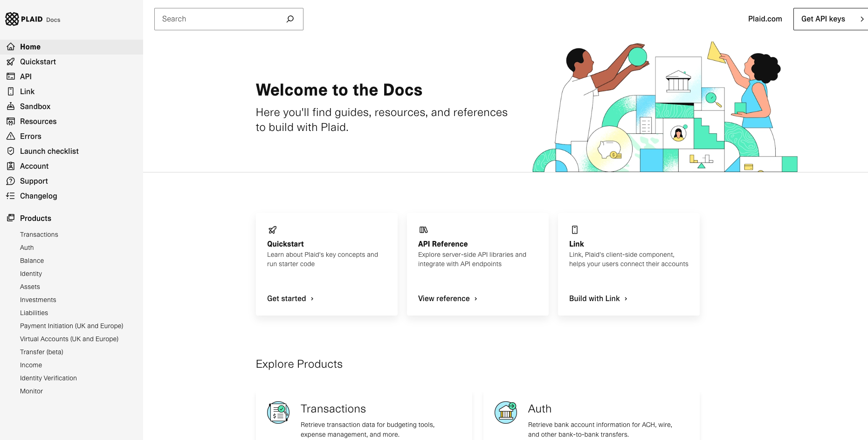The height and width of the screenshot is (440, 868).
Task: Open the Home sidebar item
Action: click(x=30, y=47)
